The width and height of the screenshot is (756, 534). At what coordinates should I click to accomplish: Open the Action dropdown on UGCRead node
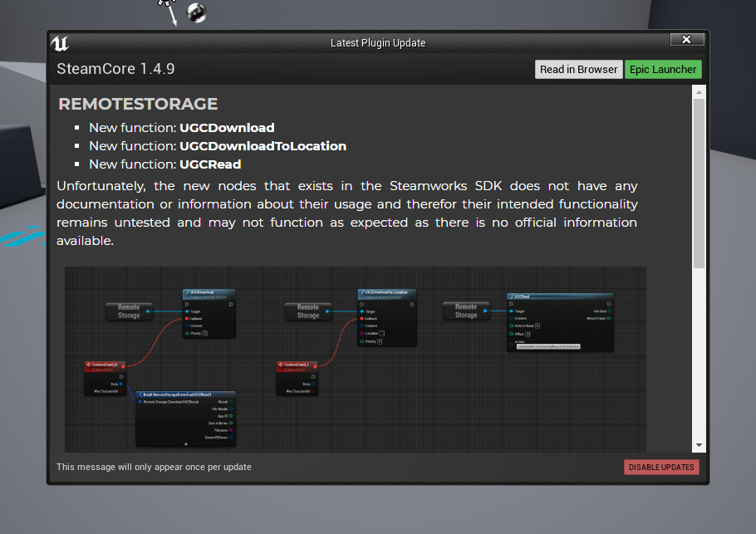click(x=547, y=345)
